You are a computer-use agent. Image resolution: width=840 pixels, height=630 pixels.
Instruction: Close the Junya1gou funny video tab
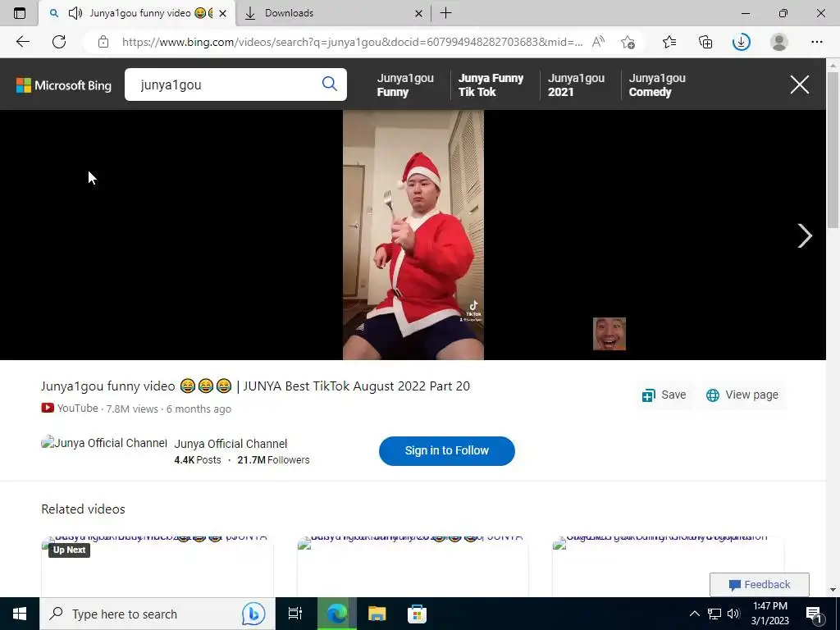click(x=223, y=13)
